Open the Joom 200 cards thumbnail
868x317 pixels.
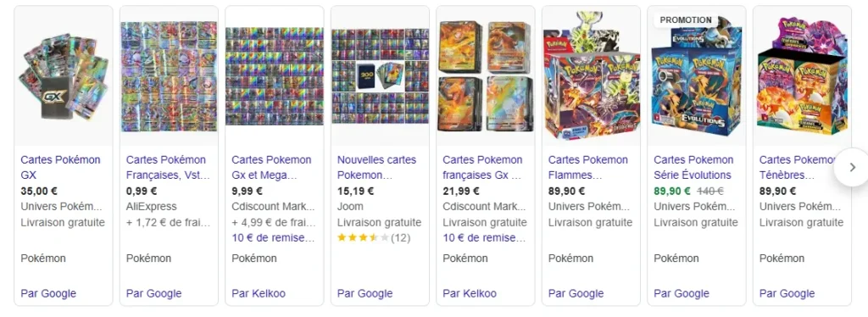[x=380, y=76]
